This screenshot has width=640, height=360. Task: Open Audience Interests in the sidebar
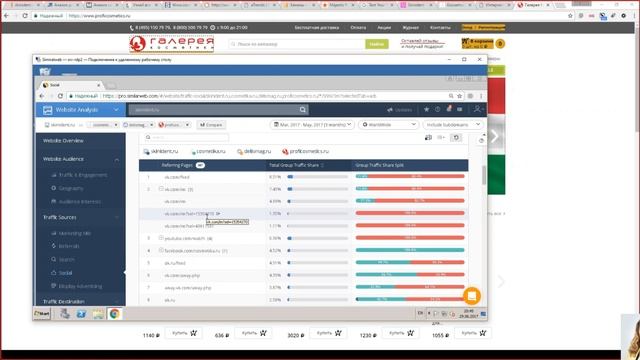coord(80,202)
